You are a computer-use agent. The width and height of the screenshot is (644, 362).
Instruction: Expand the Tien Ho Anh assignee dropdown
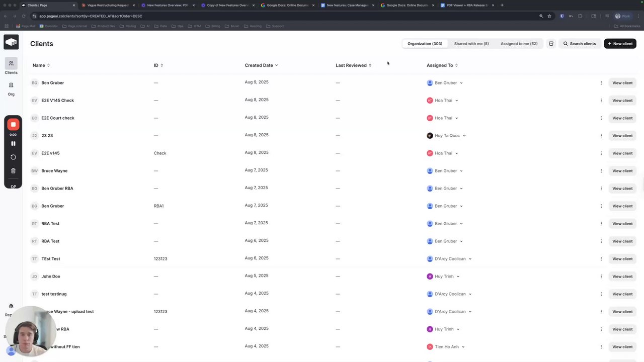tap(463, 347)
